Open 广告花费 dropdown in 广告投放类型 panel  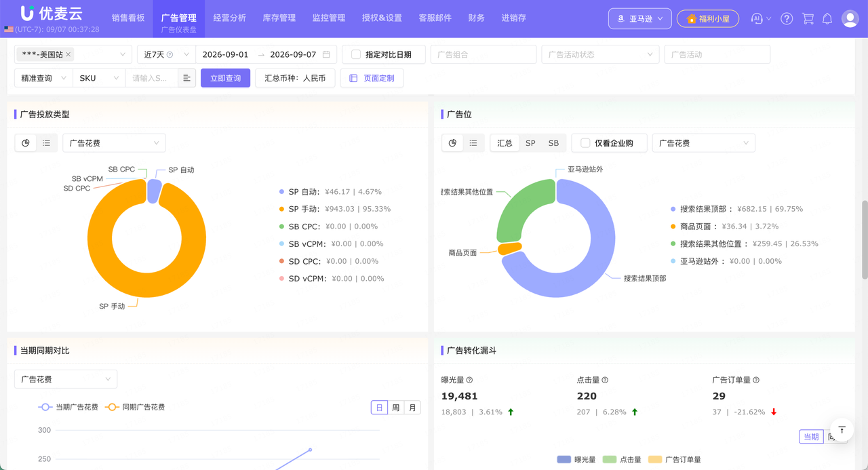114,143
